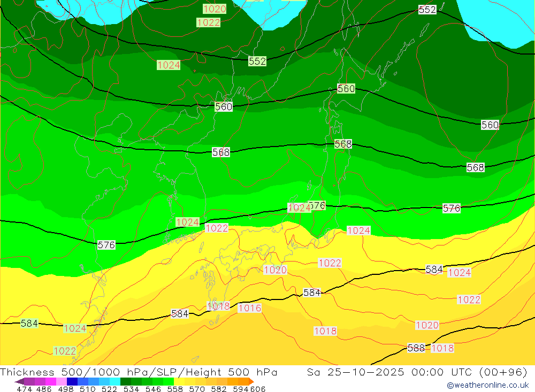Click the '570' legend value
The width and height of the screenshot is (535, 392).
point(197,389)
